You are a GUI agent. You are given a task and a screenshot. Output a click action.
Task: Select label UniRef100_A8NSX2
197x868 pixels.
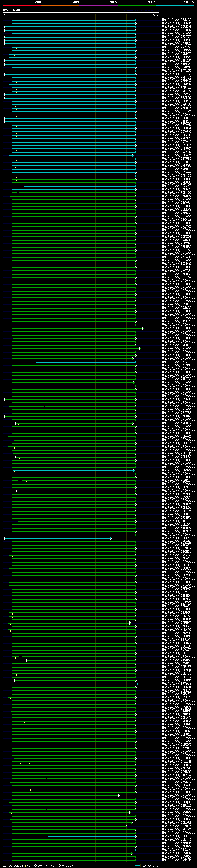click(177, 470)
